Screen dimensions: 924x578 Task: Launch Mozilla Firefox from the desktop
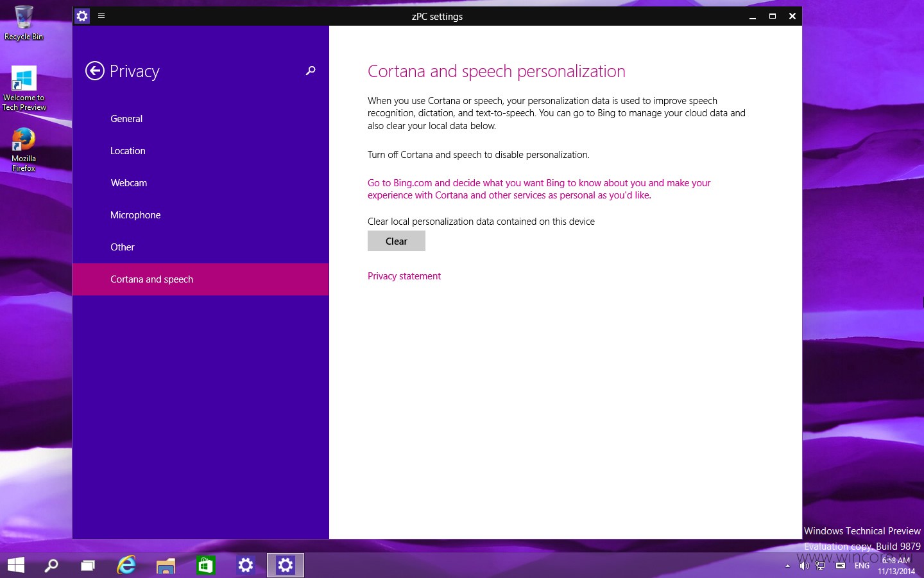[x=24, y=149]
